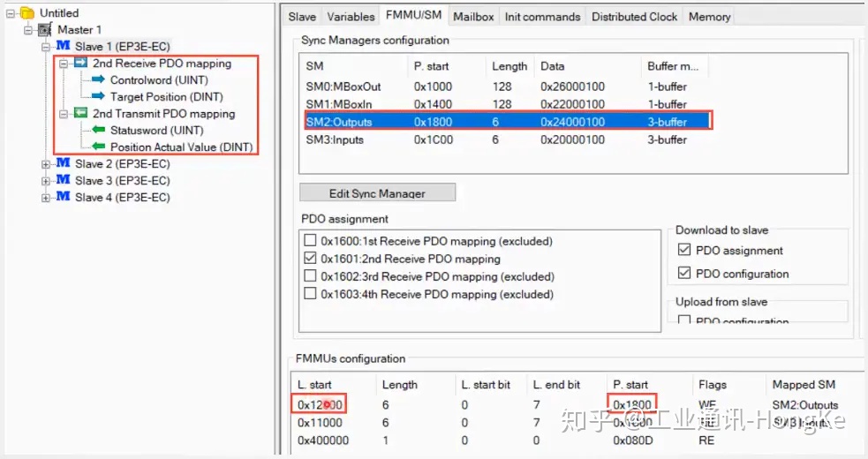The width and height of the screenshot is (868, 459).
Task: Click the Master 1 device icon
Action: [x=45, y=30]
